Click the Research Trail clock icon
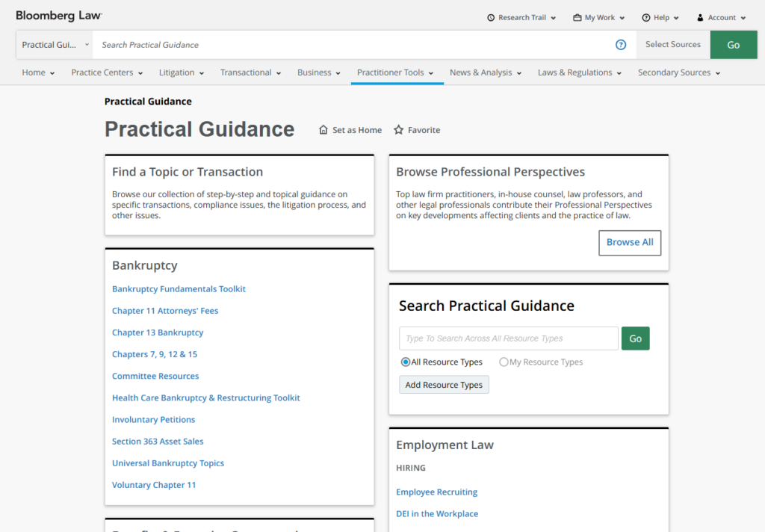The width and height of the screenshot is (765, 532). (x=491, y=18)
